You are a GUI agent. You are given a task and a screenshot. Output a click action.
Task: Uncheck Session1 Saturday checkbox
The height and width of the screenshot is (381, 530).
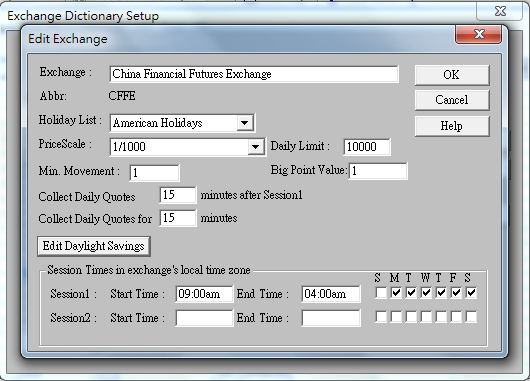(x=471, y=293)
